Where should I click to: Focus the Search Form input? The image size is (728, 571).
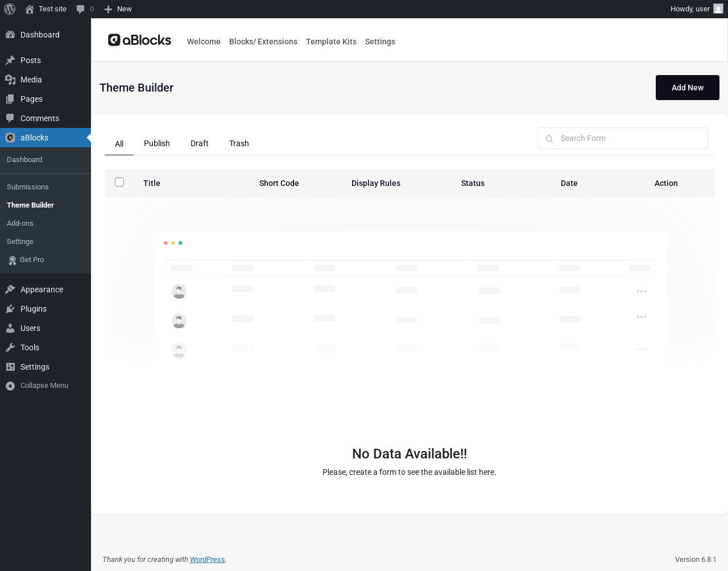point(623,138)
